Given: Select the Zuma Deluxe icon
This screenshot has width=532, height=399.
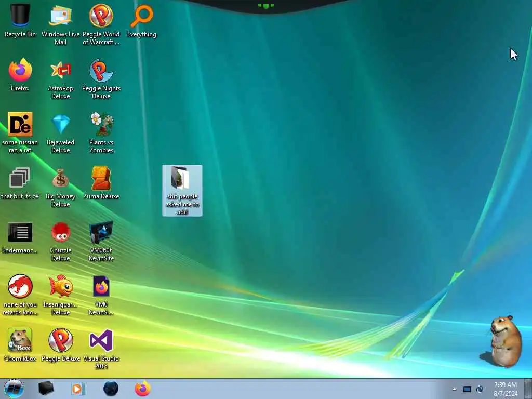Looking at the screenshot, I should click(x=101, y=183).
